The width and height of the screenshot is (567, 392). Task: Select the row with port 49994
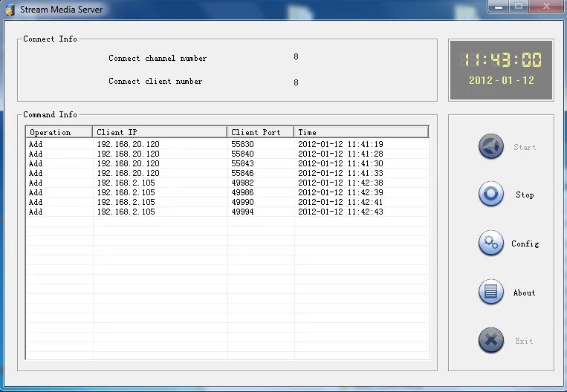coord(227,212)
